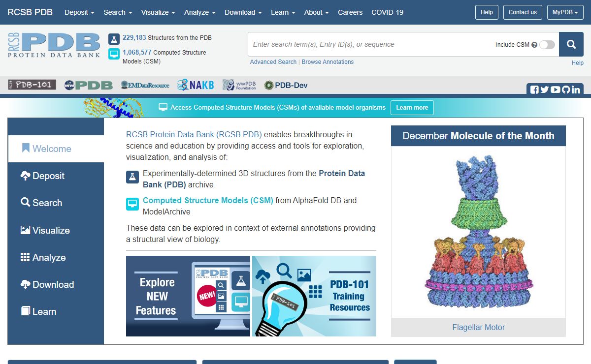Expand the Deposit dropdown in top navbar

[x=79, y=12]
